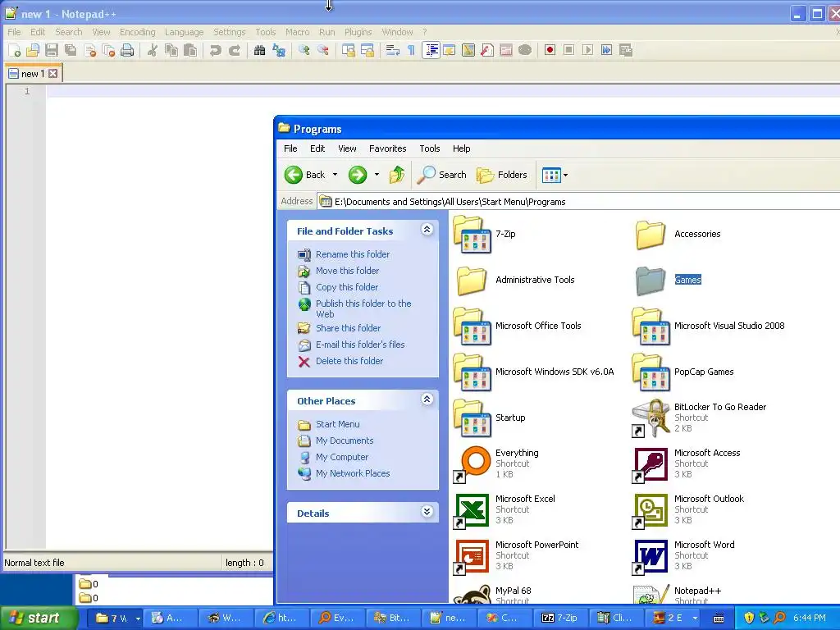
Task: Toggle Word Wrap in Notepad++ toolbar
Action: [393, 50]
